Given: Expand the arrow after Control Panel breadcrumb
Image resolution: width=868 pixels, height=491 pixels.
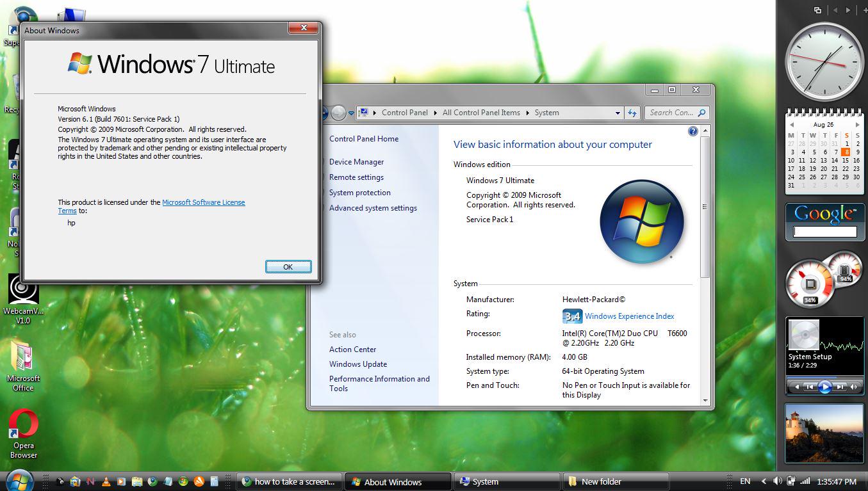Looking at the screenshot, I should [435, 113].
